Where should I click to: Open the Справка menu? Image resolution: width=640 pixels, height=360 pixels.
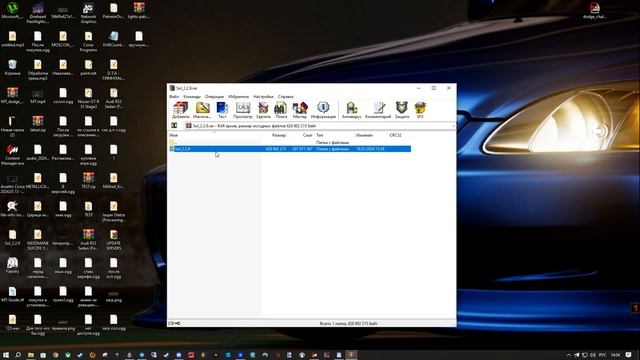pyautogui.click(x=286, y=97)
